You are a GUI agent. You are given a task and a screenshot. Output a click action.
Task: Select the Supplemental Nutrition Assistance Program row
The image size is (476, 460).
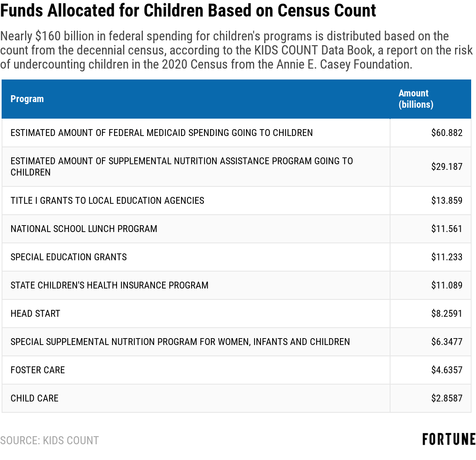[x=182, y=166]
